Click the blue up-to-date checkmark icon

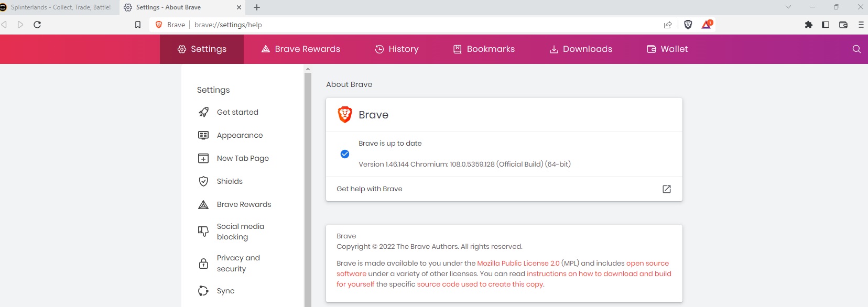point(345,154)
